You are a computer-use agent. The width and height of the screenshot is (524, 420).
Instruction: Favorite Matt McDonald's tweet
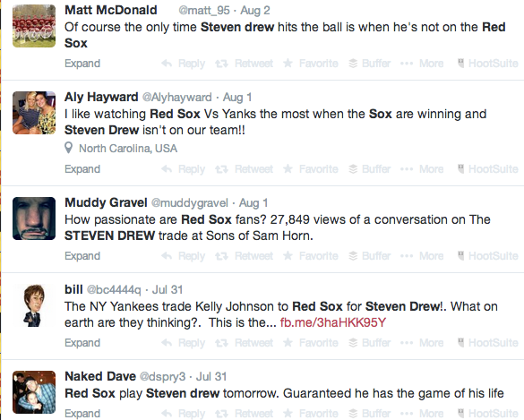tap(311, 64)
